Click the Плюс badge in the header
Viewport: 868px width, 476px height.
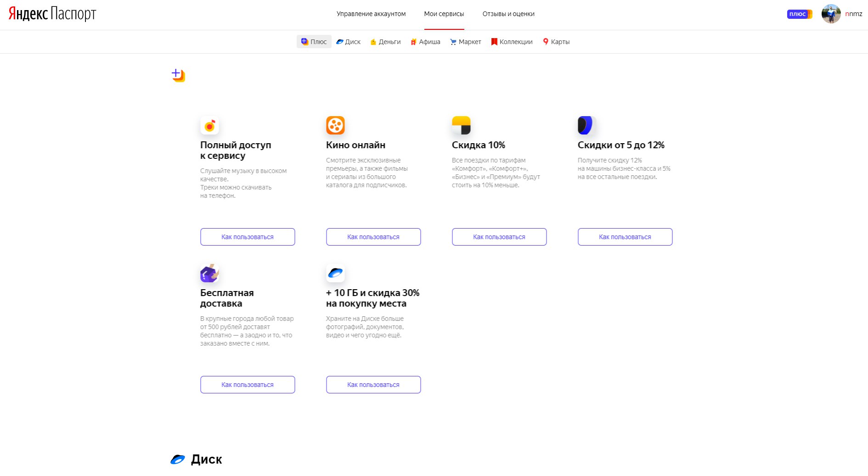click(x=800, y=14)
